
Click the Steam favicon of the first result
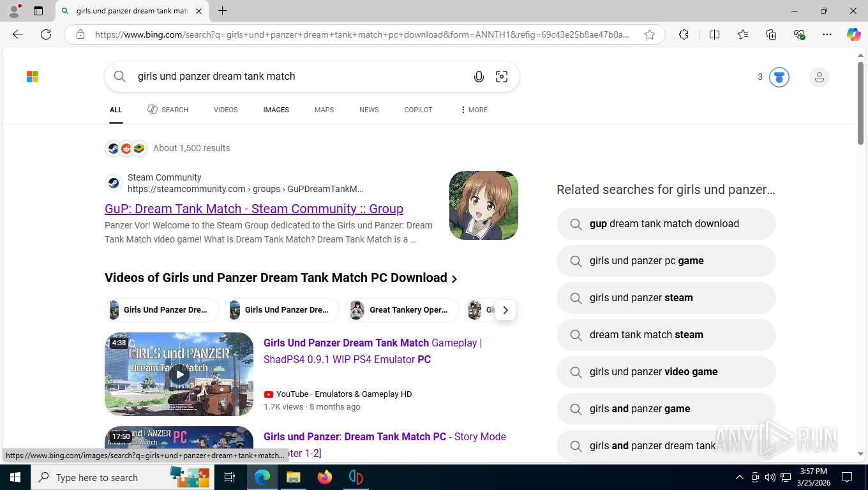[x=114, y=183]
